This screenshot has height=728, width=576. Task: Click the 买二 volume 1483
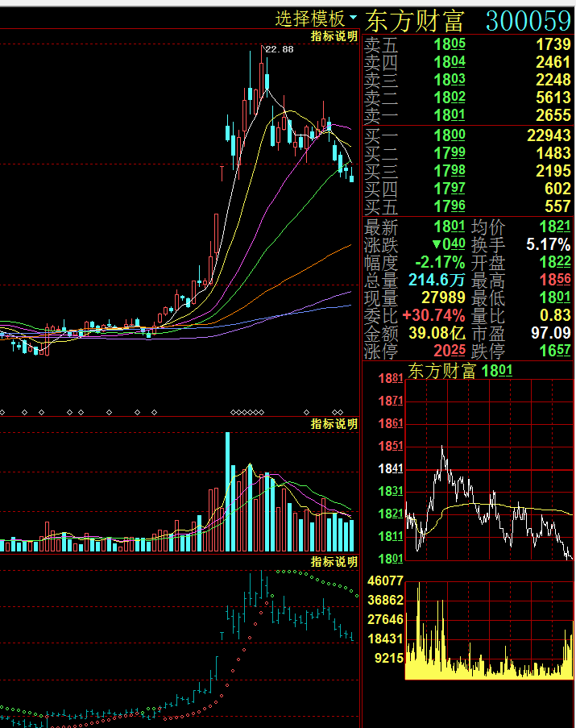pos(553,153)
